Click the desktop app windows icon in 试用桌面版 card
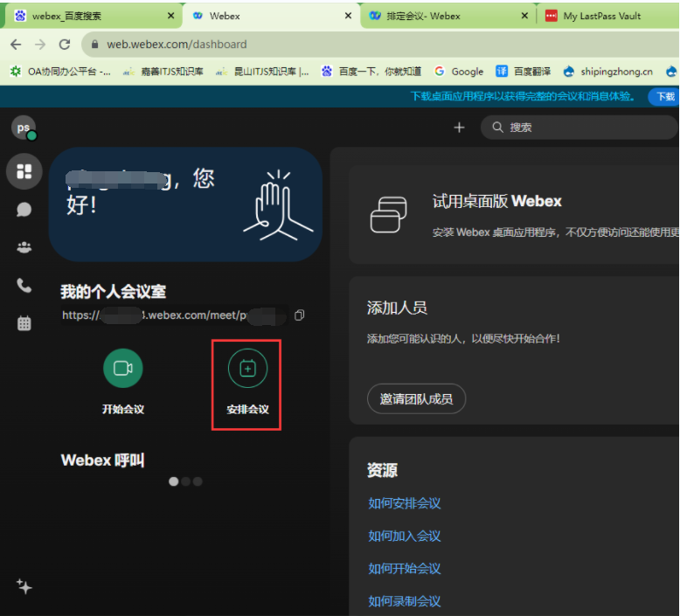The image size is (680, 616). point(388,215)
